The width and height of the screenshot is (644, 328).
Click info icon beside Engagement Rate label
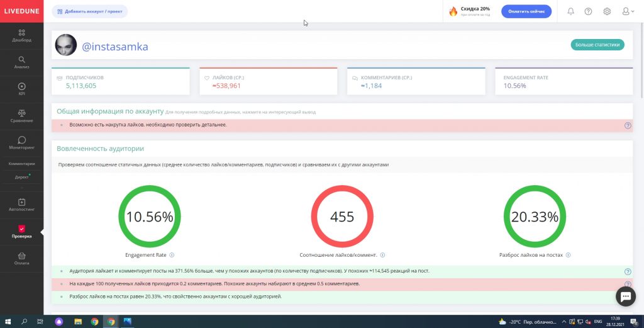[172, 255]
